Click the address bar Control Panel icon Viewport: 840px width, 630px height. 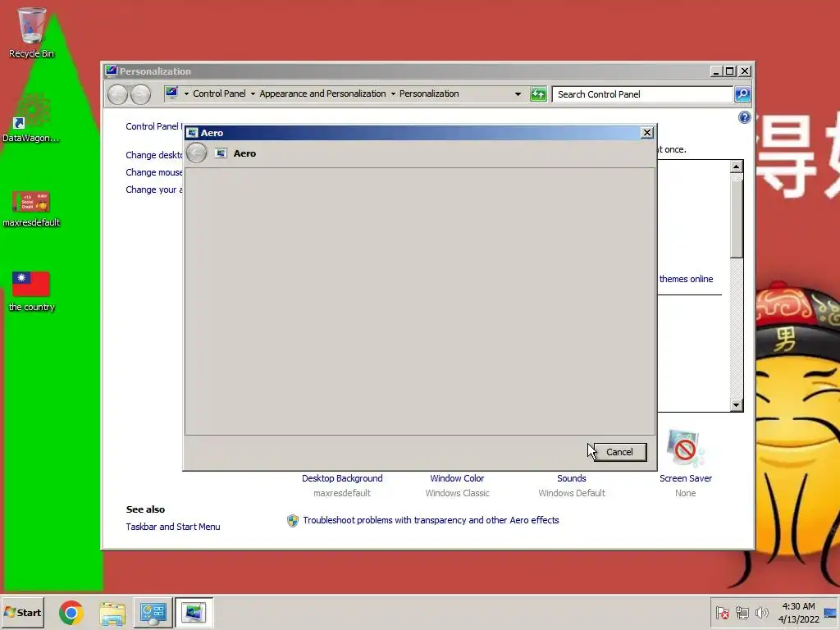(171, 94)
